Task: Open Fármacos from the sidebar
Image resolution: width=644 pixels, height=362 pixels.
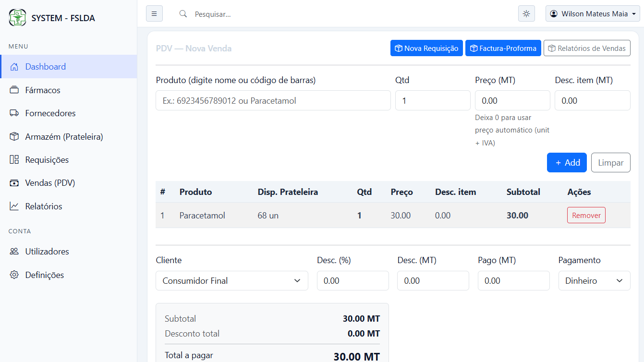Action: [43, 90]
